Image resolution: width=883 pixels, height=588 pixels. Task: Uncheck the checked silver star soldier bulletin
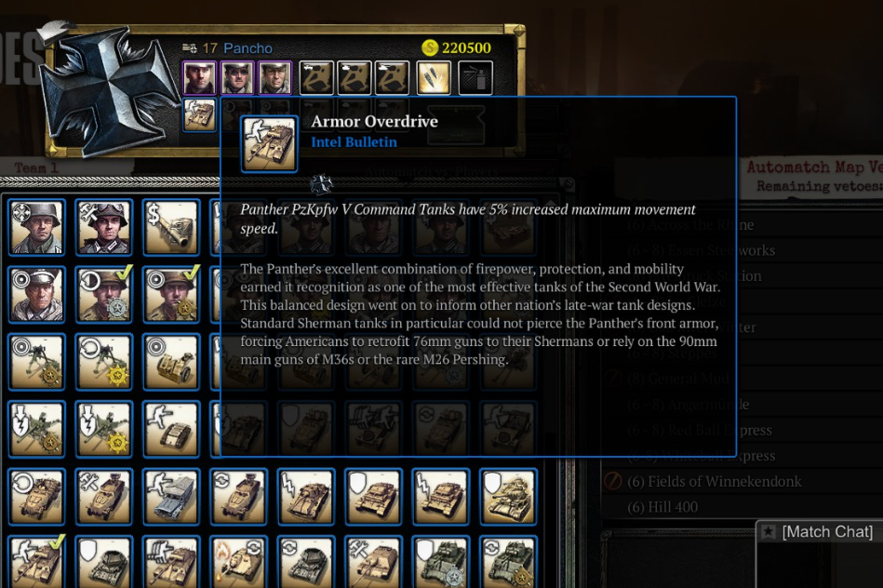click(104, 295)
